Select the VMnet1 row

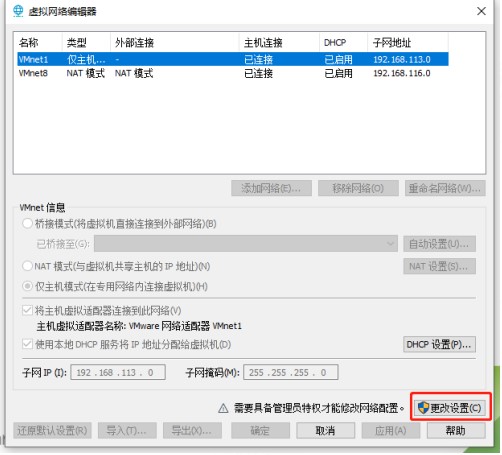(x=233, y=59)
